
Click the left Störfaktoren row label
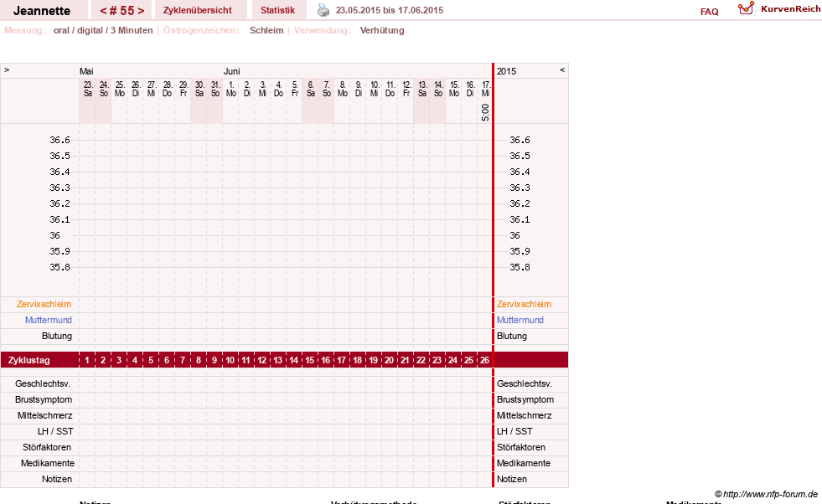tap(47, 447)
